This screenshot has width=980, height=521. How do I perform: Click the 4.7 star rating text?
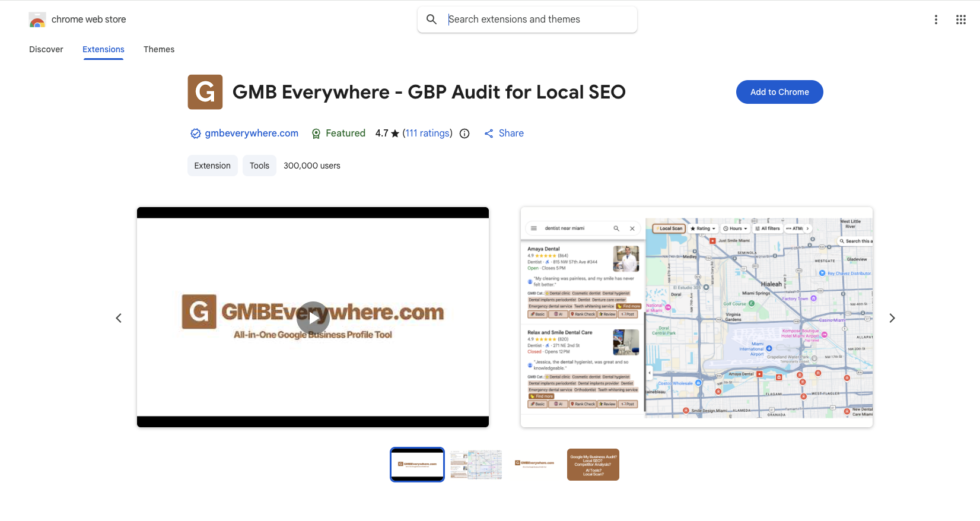coord(387,134)
